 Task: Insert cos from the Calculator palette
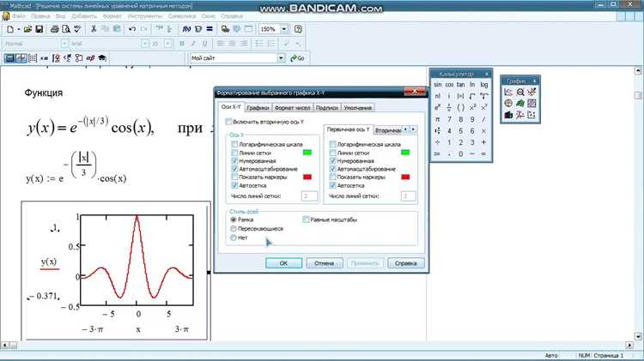pos(449,85)
